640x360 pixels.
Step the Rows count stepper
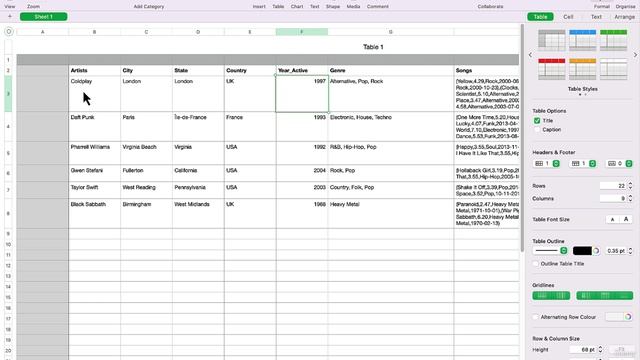coord(630,186)
